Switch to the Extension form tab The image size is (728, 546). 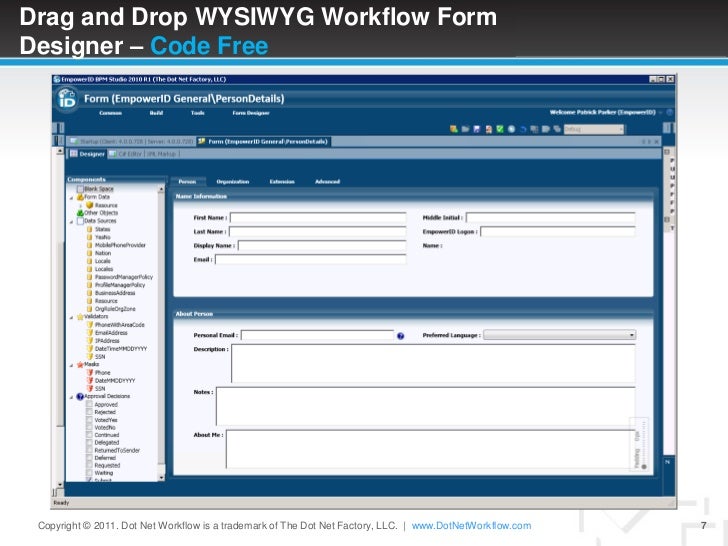click(282, 182)
